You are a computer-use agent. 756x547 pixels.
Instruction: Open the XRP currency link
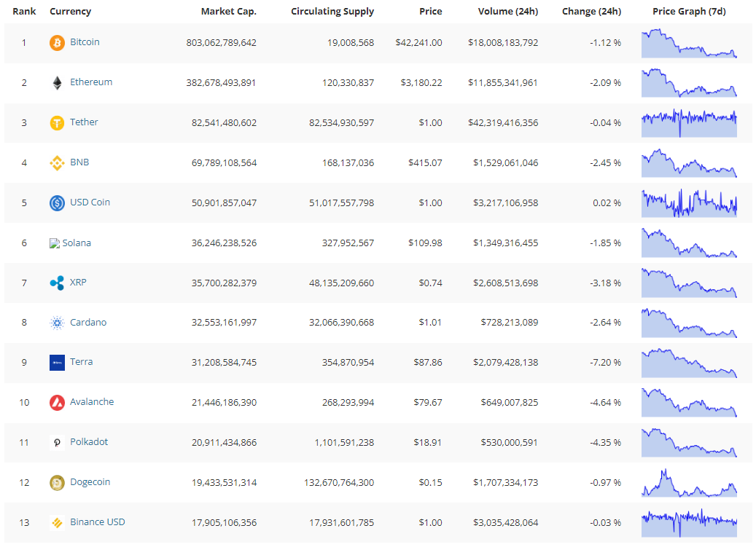tap(78, 282)
